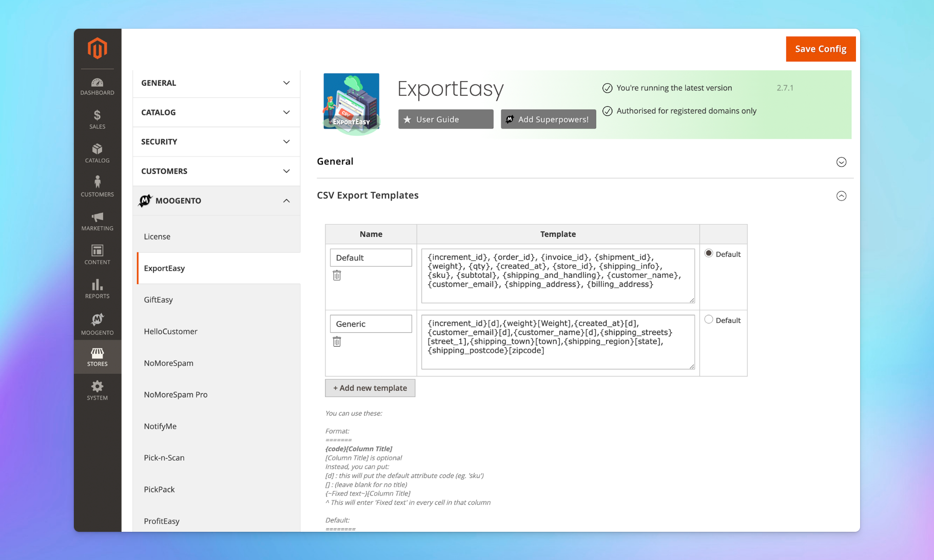This screenshot has height=560, width=934.
Task: Click the Save Config button
Action: click(821, 49)
